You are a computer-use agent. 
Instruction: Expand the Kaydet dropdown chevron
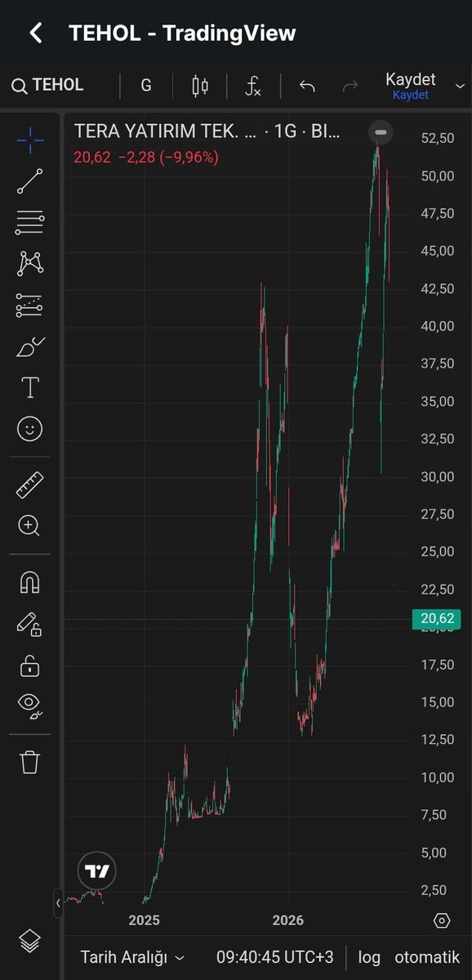click(x=459, y=86)
